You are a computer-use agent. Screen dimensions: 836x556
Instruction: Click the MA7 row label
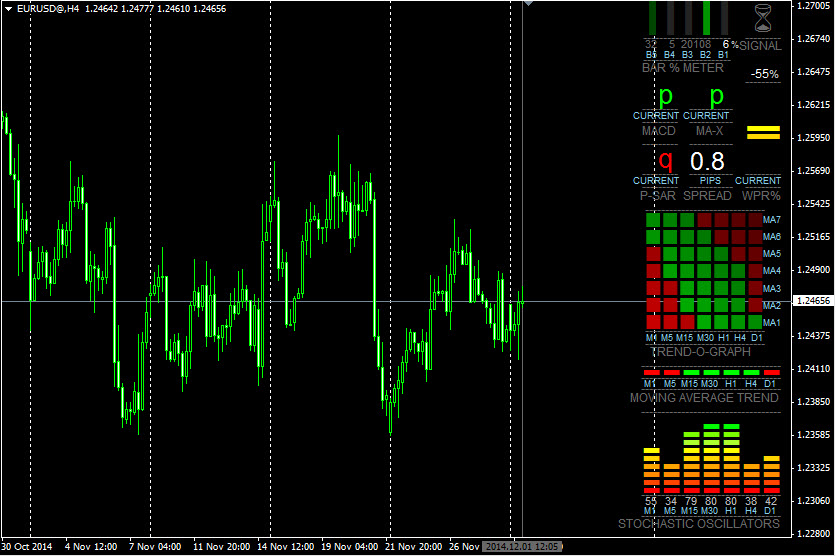coord(771,220)
